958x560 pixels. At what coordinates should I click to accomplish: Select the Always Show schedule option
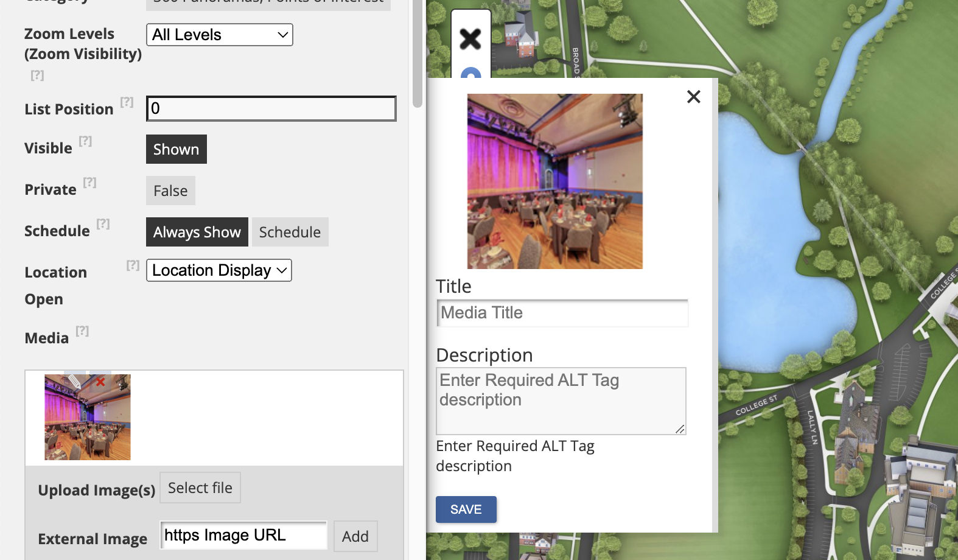pos(197,232)
